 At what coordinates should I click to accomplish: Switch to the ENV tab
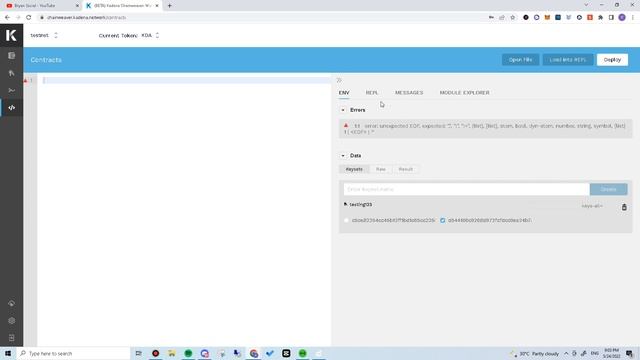click(x=344, y=93)
